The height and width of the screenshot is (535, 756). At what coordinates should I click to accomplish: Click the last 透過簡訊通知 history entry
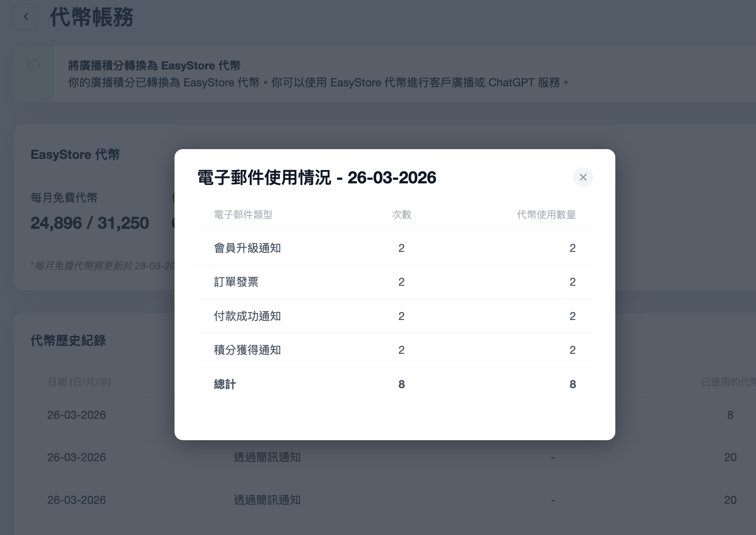[x=267, y=500]
